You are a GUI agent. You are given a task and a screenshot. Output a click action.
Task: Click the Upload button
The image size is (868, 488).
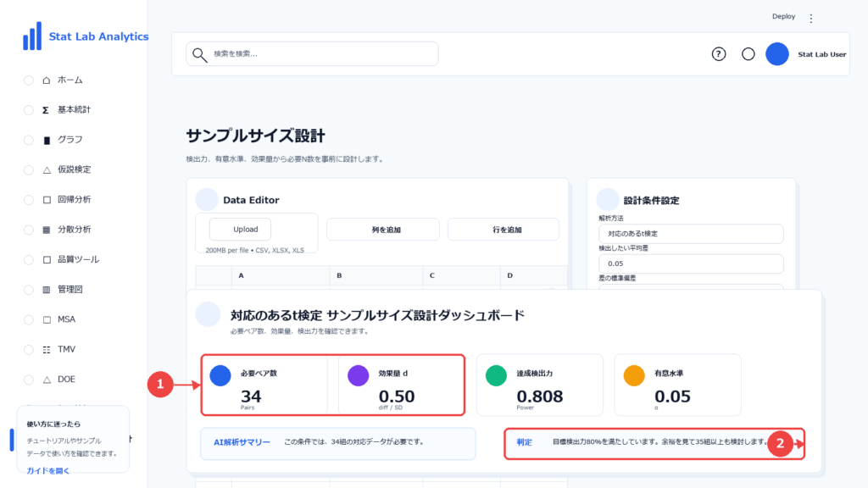pos(240,229)
